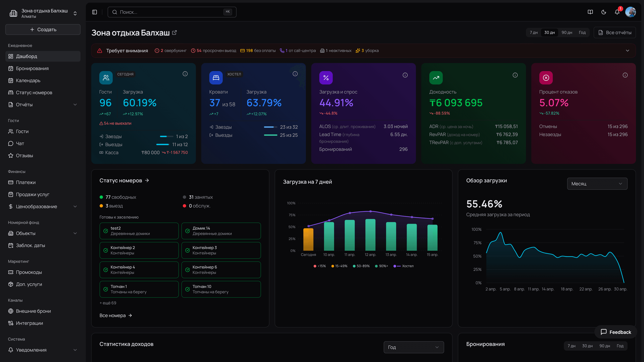Open the Промокоды marketing section
The image size is (644, 362).
click(29, 272)
